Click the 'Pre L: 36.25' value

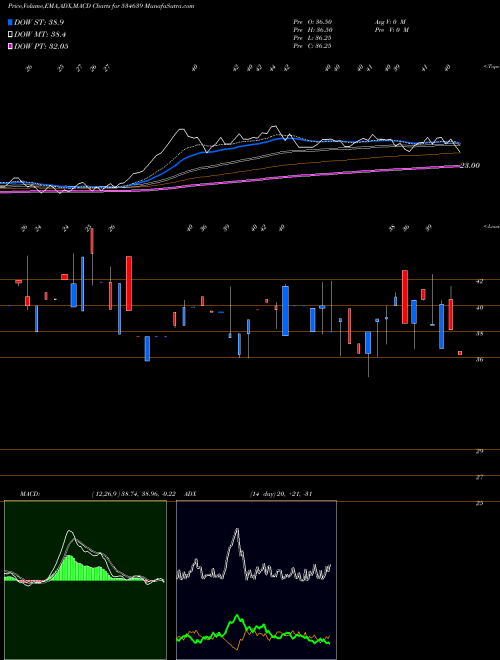pos(313,38)
